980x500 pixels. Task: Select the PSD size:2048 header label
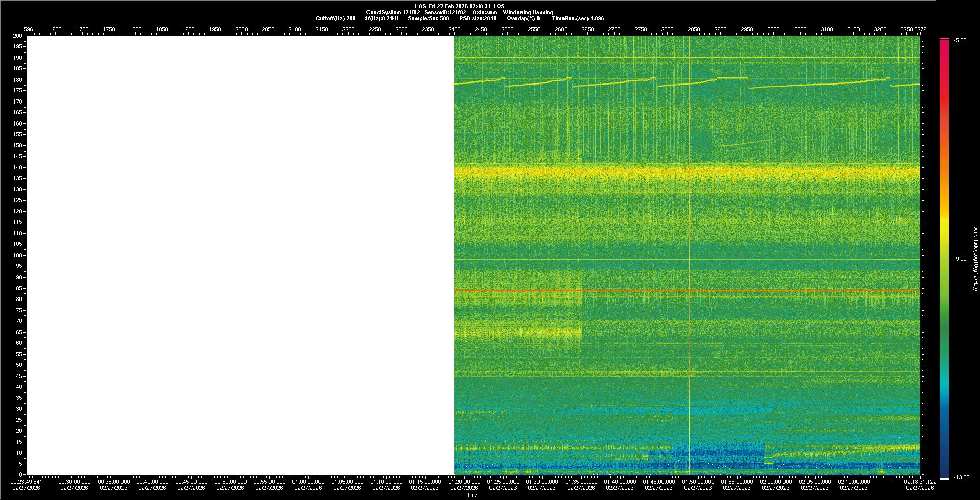pyautogui.click(x=478, y=18)
